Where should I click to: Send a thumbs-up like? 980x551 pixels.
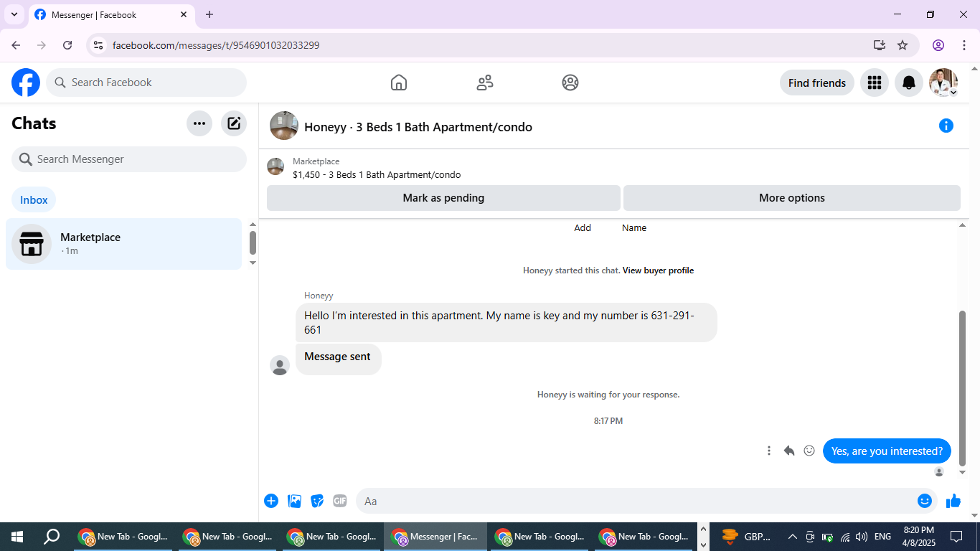953,501
